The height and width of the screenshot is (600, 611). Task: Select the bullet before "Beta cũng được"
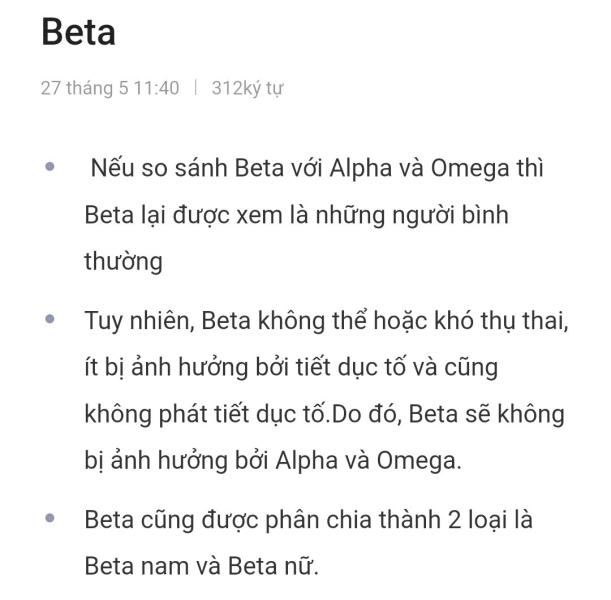pyautogui.click(x=50, y=518)
